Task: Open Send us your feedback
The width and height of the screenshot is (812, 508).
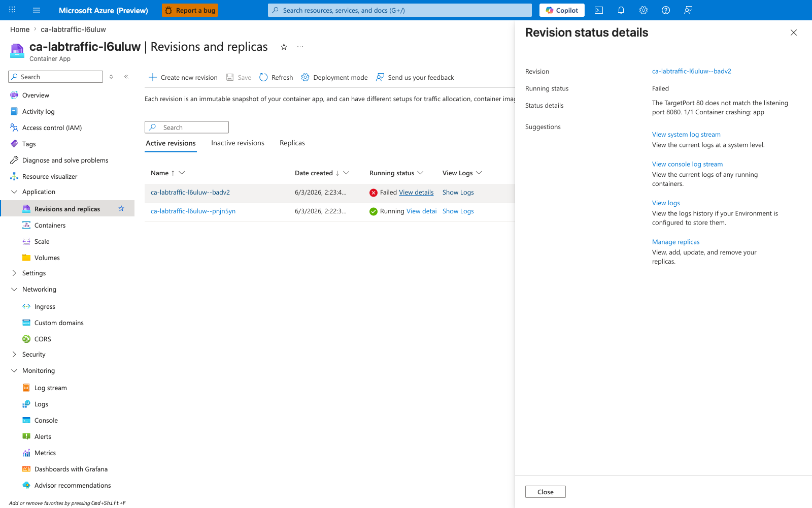Action: pyautogui.click(x=415, y=77)
